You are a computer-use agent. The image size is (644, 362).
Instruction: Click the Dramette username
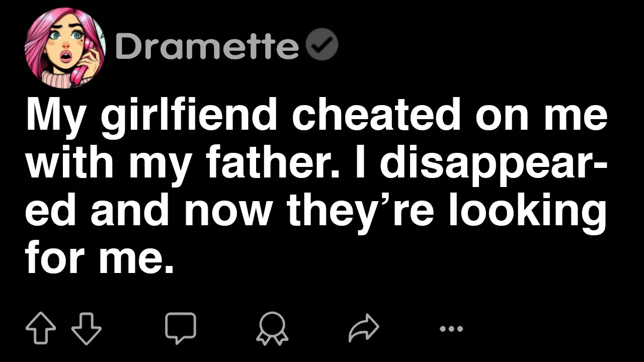206,47
